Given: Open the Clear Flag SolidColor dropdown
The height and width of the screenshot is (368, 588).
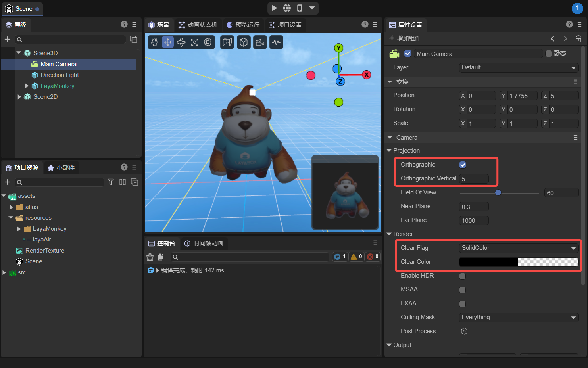Looking at the screenshot, I should click(519, 248).
